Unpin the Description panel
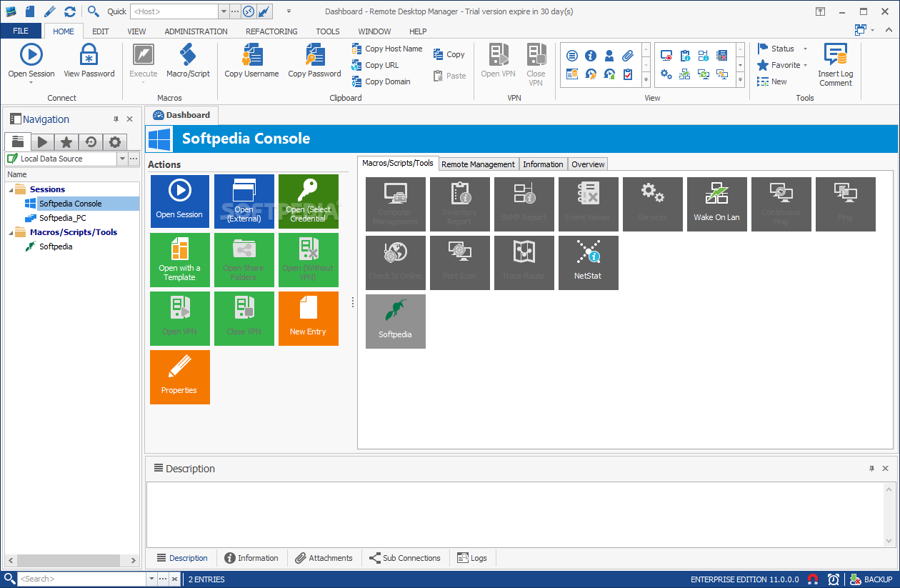 click(x=871, y=468)
